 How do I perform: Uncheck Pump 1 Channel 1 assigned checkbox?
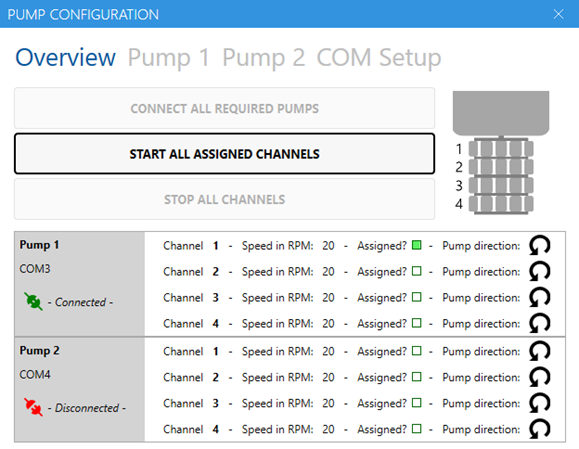click(x=417, y=245)
